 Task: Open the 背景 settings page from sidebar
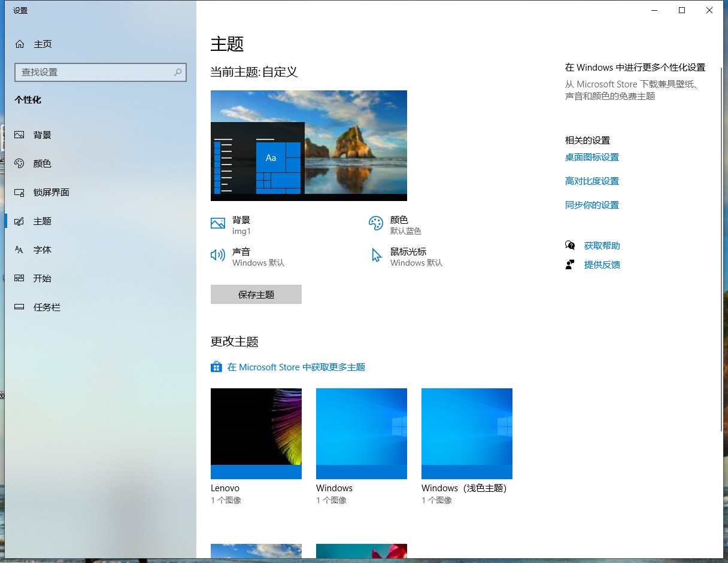click(x=101, y=135)
